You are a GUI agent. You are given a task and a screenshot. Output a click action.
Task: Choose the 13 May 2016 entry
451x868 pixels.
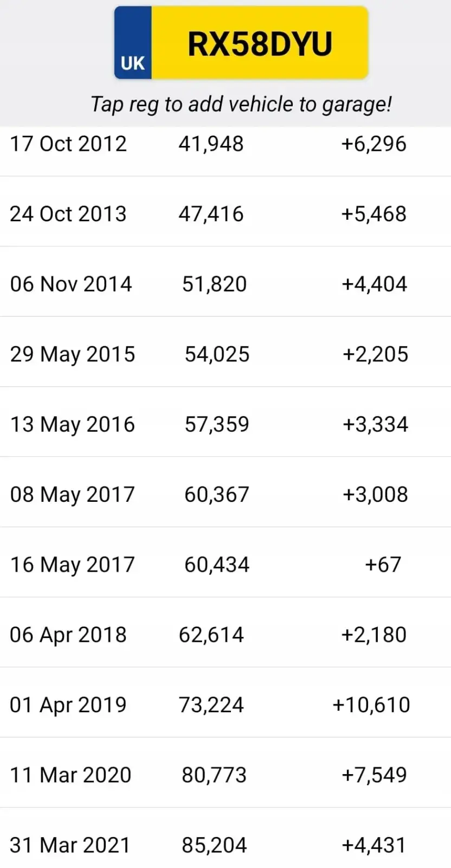tap(73, 424)
